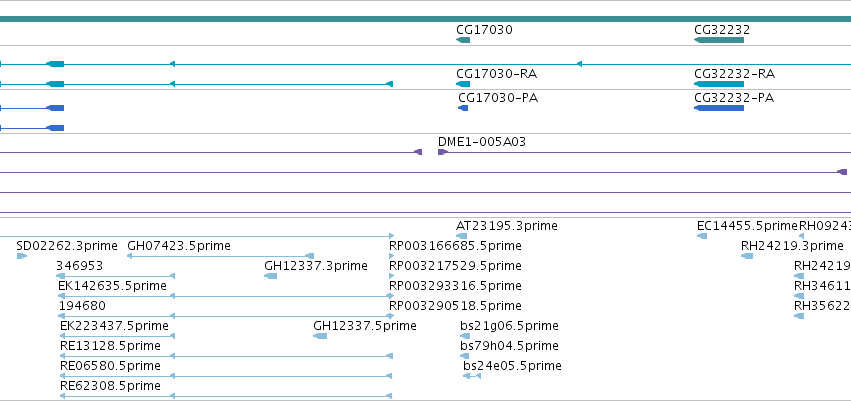851x401 pixels.
Task: Click the teal CG17030 gene arrow glyph
Action: point(463,40)
